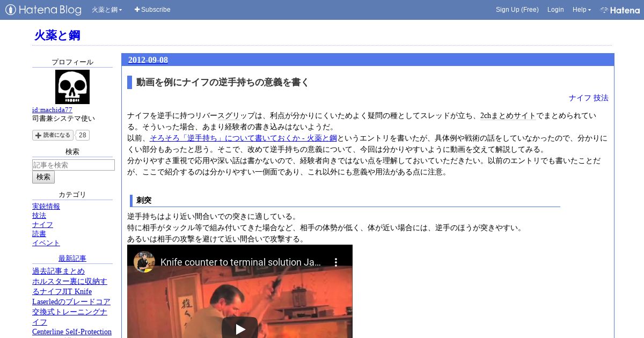Screen dimensions: 644x338
Task: Click the Subscribe button
Action: 152,10
